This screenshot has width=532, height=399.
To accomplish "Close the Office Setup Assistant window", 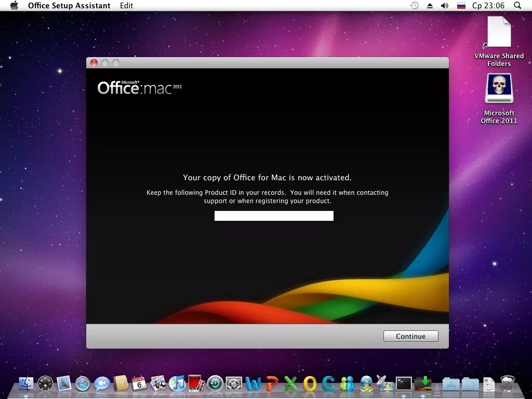I will [94, 63].
